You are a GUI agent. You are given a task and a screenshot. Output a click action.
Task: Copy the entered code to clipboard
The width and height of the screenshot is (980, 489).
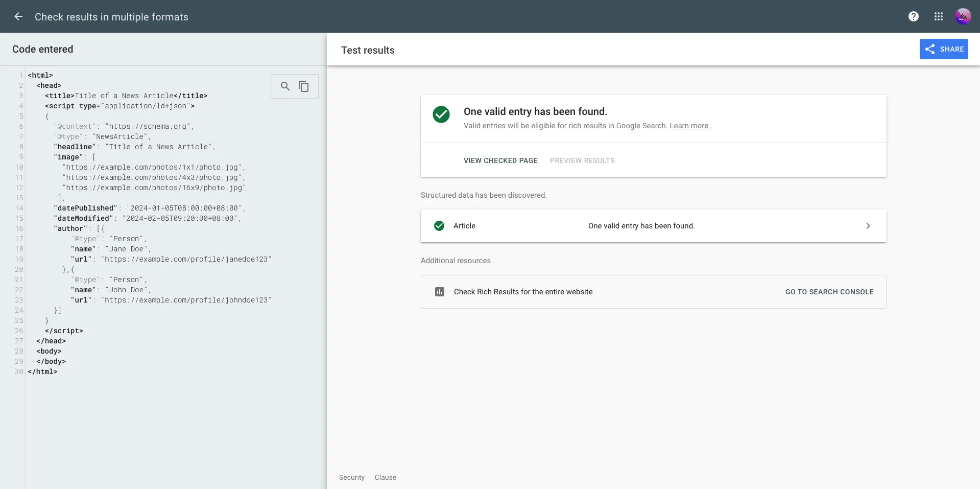304,86
